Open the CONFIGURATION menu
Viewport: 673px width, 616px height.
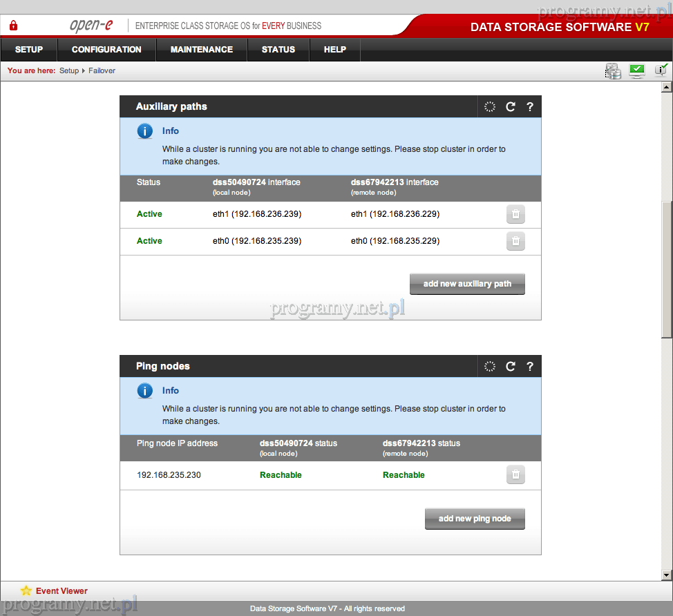106,50
